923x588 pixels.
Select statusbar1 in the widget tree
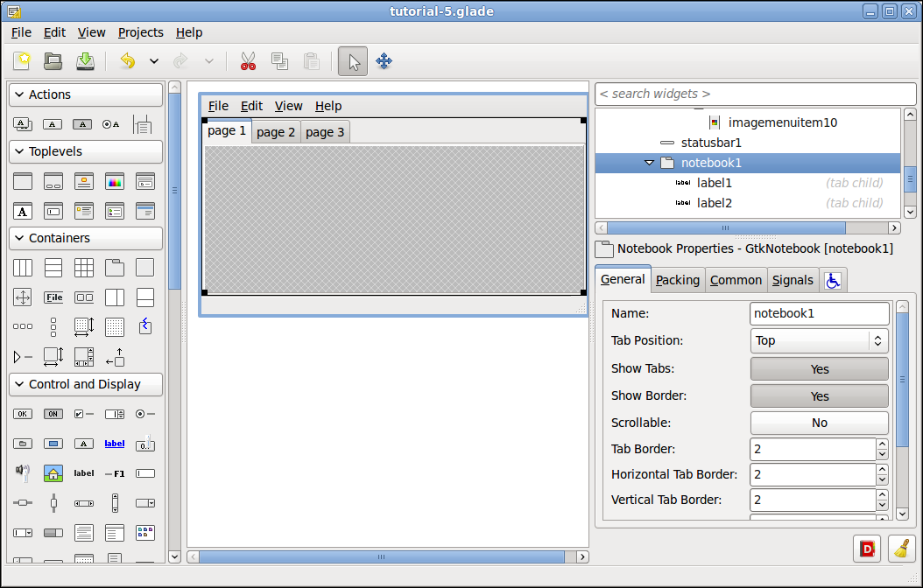711,143
